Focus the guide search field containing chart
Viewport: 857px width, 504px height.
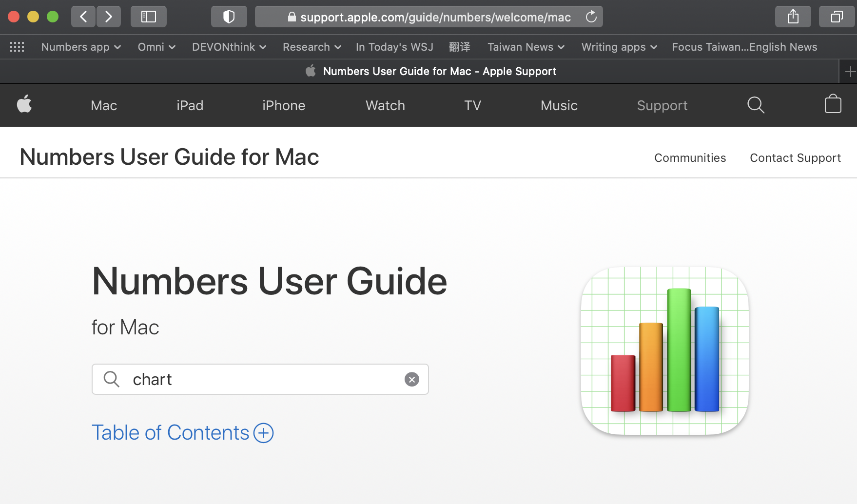point(260,379)
